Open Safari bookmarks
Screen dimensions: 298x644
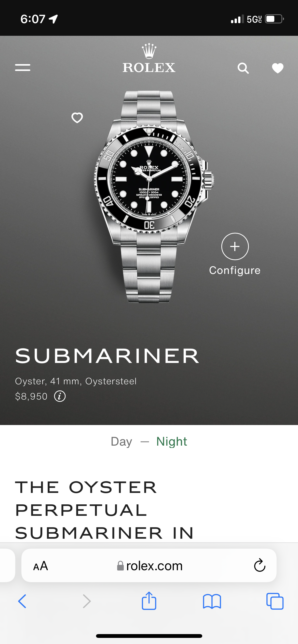tap(212, 601)
